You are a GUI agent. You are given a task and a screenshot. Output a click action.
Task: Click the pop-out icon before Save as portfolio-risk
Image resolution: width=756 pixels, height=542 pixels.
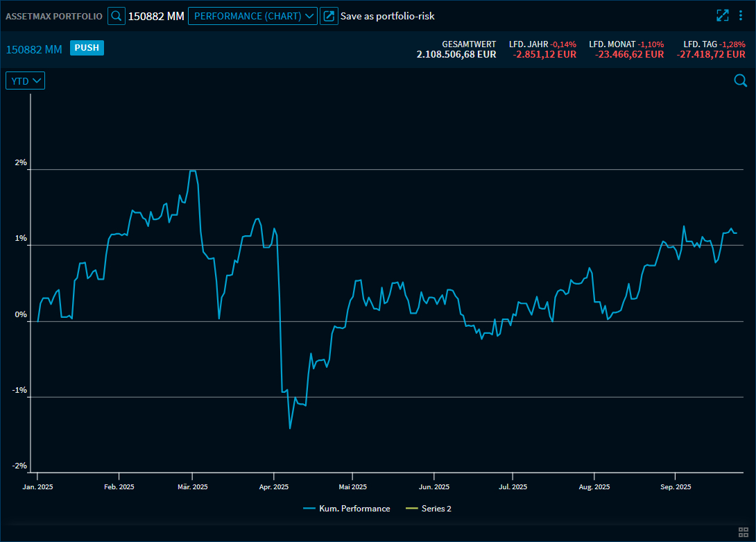(329, 15)
